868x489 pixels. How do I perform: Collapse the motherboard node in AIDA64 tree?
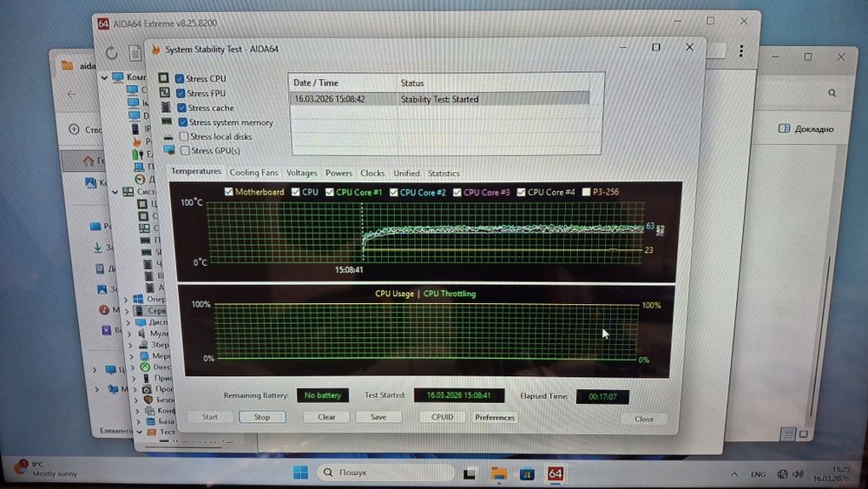pyautogui.click(x=115, y=192)
